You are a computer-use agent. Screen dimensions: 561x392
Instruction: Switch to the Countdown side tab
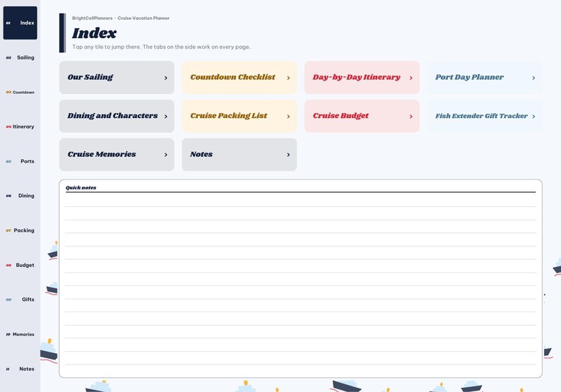(x=20, y=93)
